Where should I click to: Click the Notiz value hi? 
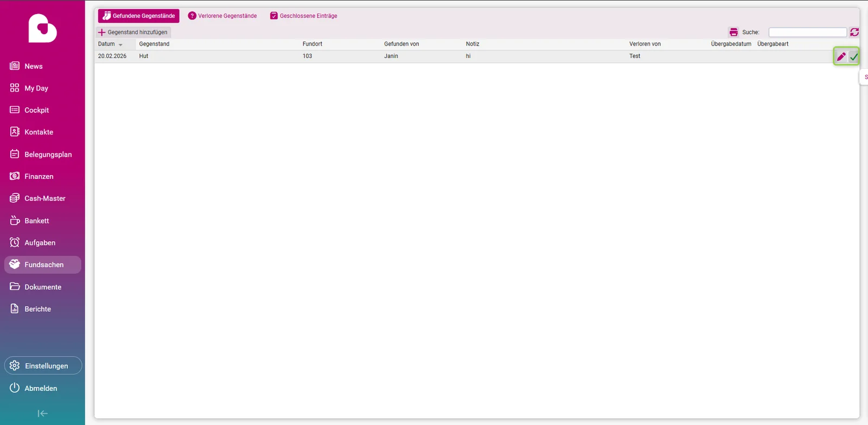pyautogui.click(x=468, y=56)
